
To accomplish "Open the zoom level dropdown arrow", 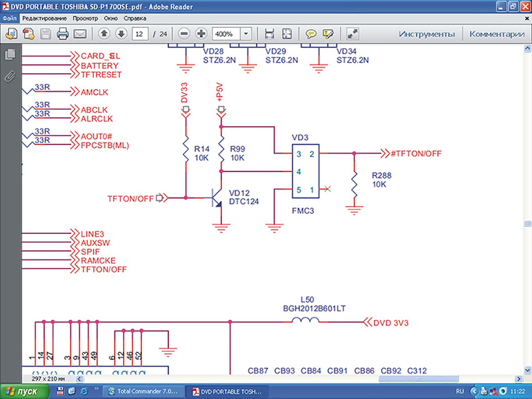I will coord(246,33).
